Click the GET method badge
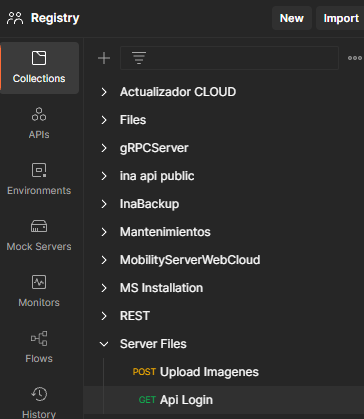 tap(147, 400)
